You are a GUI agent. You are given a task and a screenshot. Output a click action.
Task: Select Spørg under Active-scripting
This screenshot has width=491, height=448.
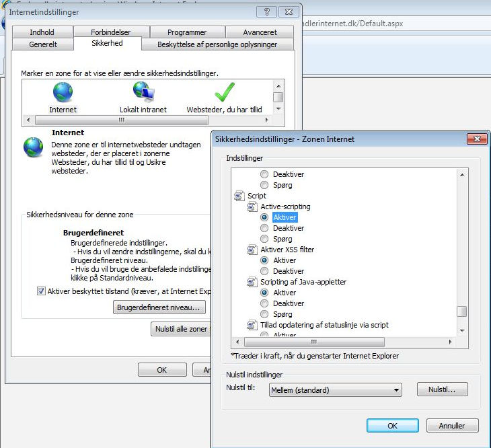tap(264, 239)
